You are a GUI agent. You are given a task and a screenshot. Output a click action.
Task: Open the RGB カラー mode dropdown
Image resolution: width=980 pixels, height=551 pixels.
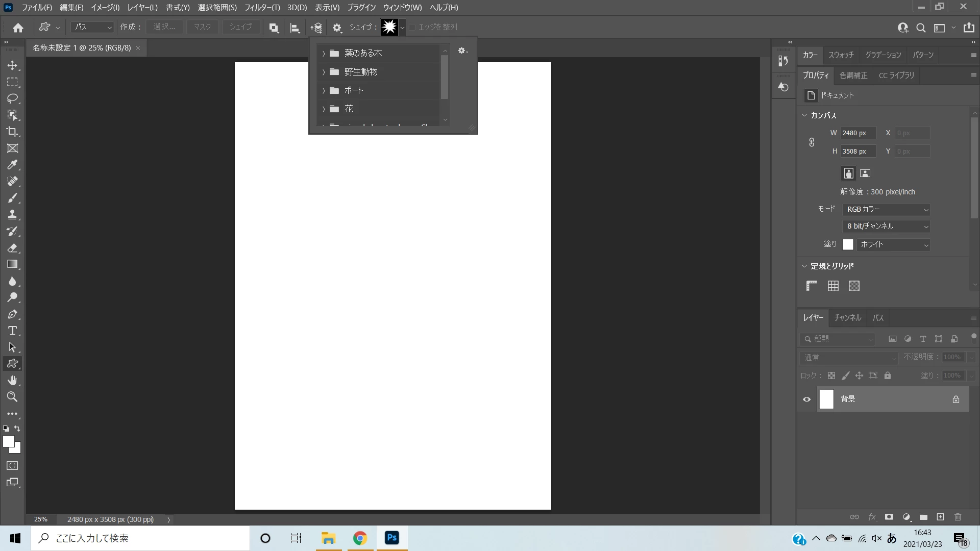click(x=886, y=209)
